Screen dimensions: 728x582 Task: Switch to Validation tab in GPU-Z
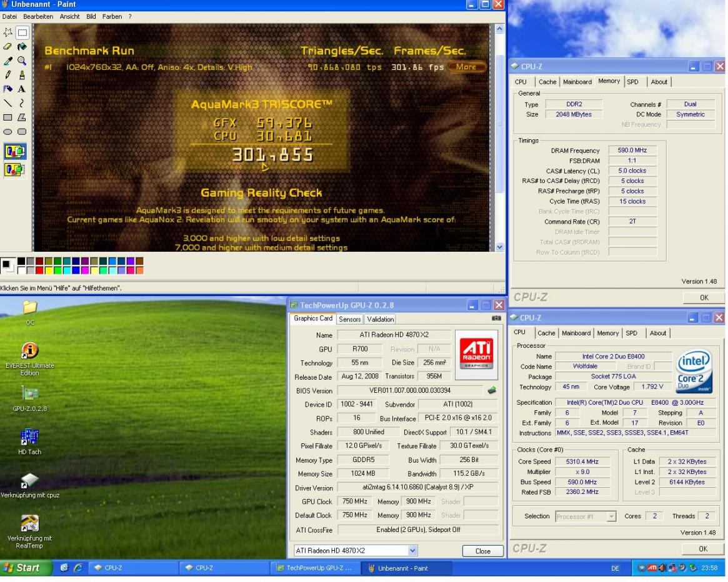click(x=381, y=319)
